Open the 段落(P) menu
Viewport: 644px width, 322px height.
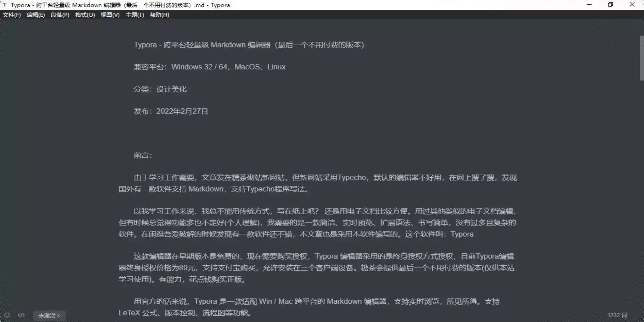click(60, 15)
